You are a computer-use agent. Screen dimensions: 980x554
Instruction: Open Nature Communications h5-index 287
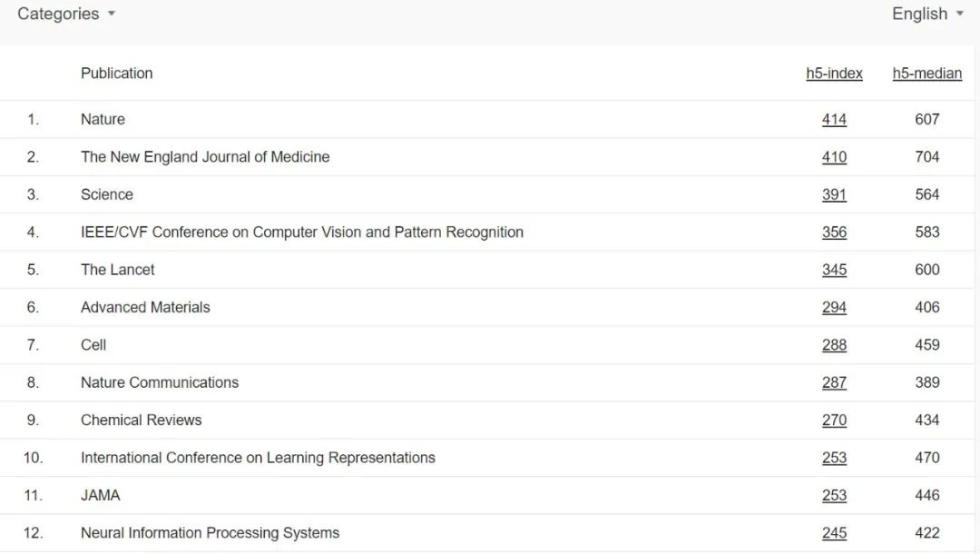click(x=834, y=382)
